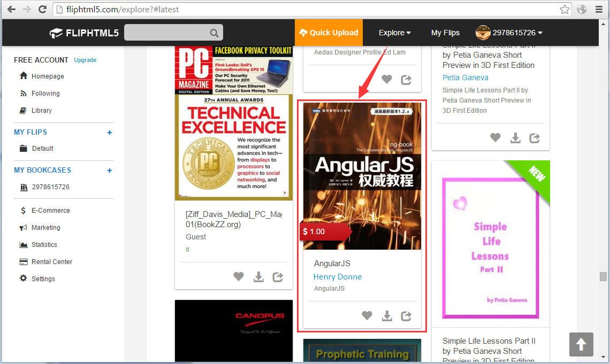Click the Quick Upload button
The height and width of the screenshot is (364, 610).
pyautogui.click(x=329, y=33)
